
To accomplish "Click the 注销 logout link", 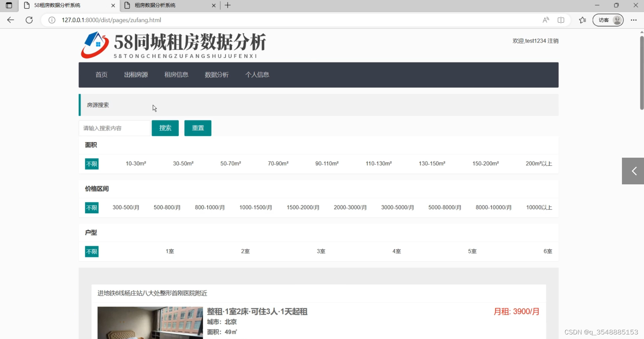I will (553, 41).
